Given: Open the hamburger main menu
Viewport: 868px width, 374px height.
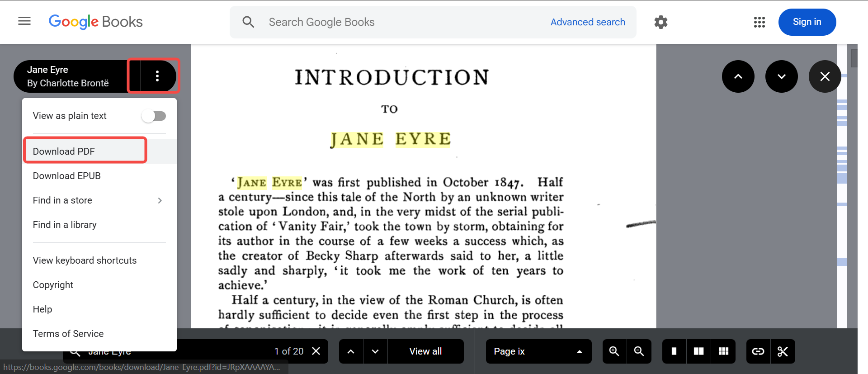Looking at the screenshot, I should coord(24,21).
